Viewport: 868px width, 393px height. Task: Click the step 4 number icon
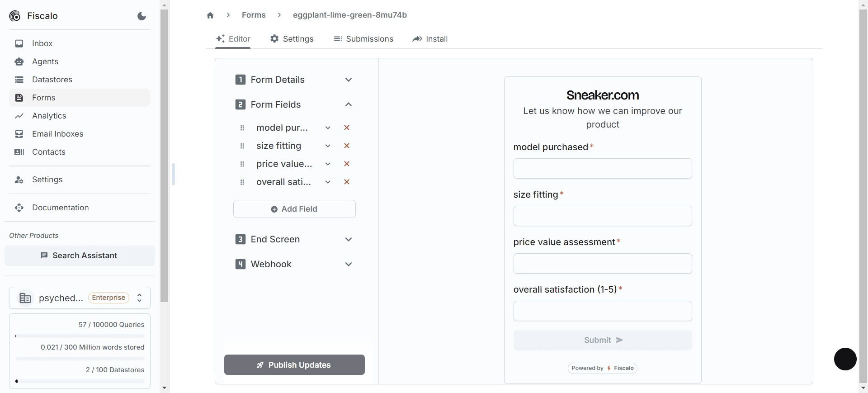pos(241,264)
